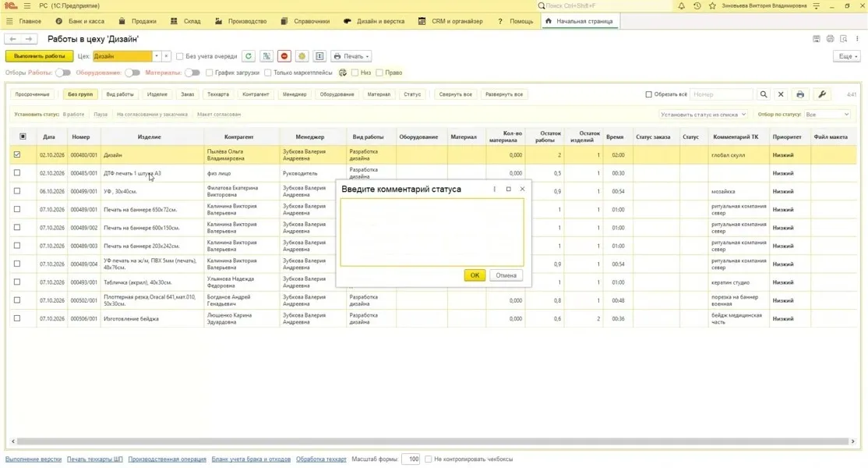Open the dialog's three-dot options menu

coord(494,189)
